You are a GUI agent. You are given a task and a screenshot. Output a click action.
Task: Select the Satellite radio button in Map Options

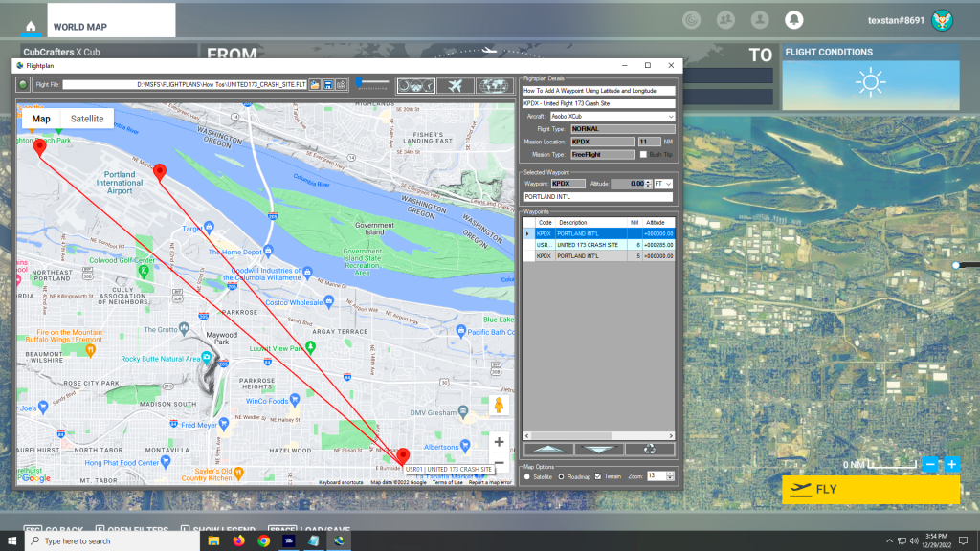click(x=527, y=476)
